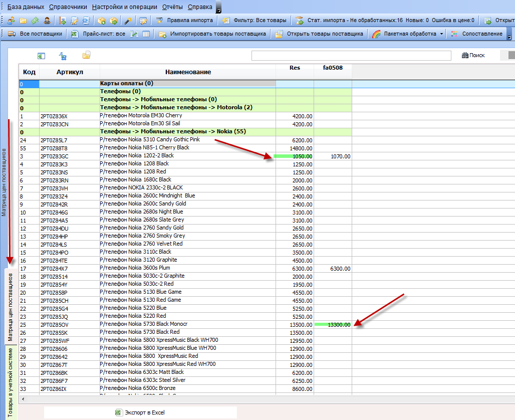Viewport: 515px width, 420px height.
Task: Click article '2PT0Z83GC'
Action: pos(55,156)
